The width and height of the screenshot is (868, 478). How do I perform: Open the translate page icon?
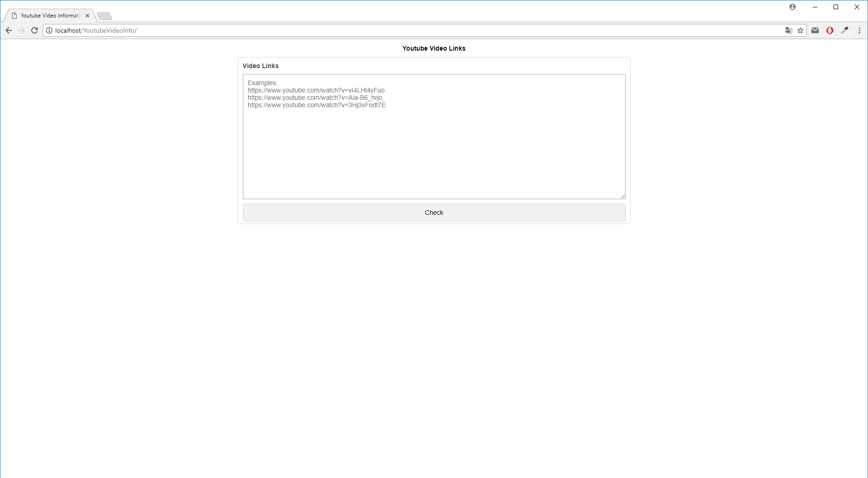tap(788, 30)
